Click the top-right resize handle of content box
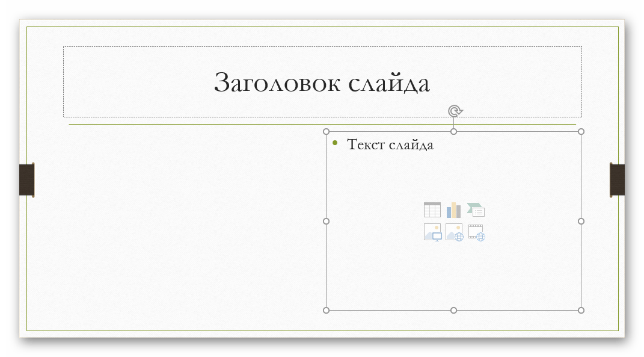This screenshot has height=357, width=644. point(581,131)
